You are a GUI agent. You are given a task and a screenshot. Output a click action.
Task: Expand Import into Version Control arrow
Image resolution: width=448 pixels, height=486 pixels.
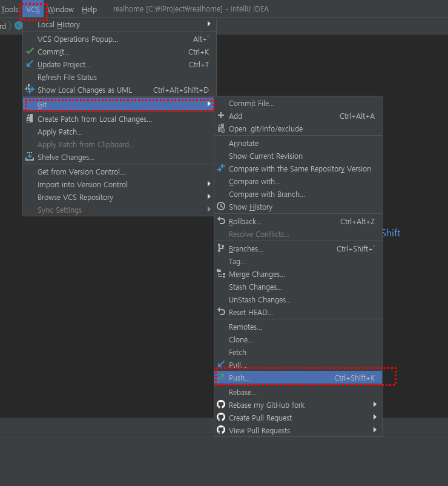(209, 184)
